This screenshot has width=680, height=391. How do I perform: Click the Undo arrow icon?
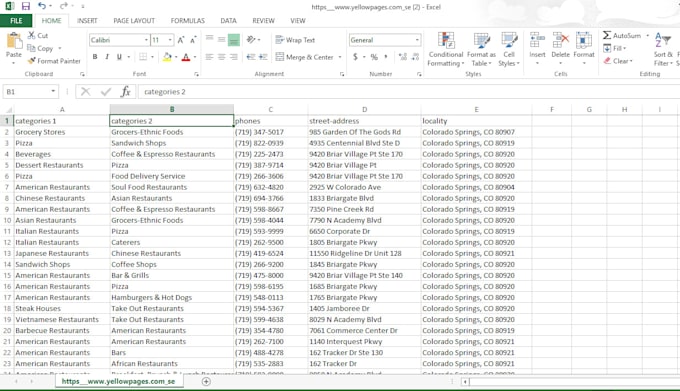[x=42, y=6]
